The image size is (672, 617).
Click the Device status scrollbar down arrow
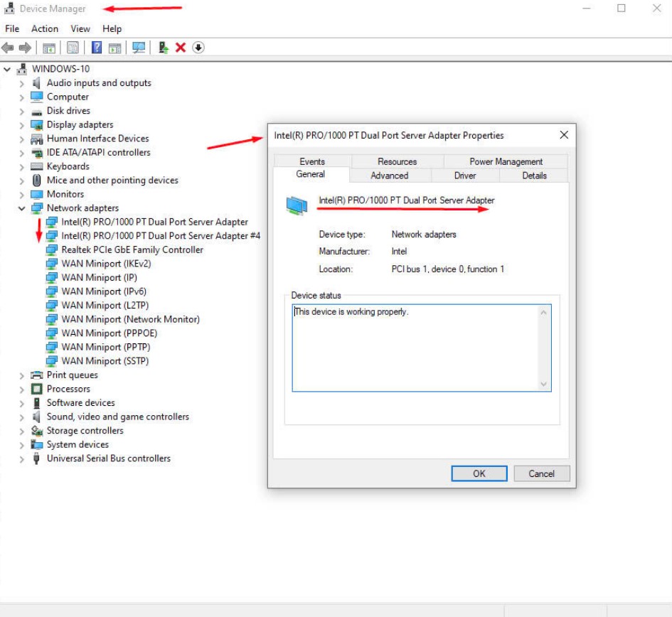[543, 384]
